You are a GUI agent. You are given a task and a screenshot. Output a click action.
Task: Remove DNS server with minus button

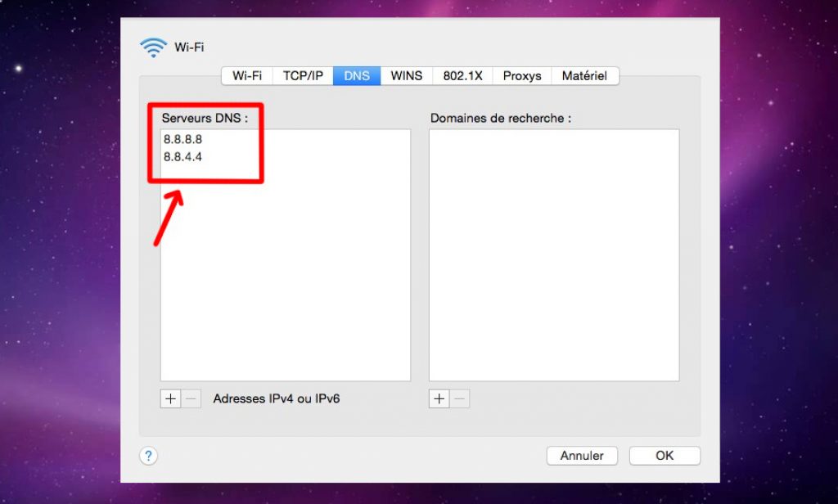(191, 398)
